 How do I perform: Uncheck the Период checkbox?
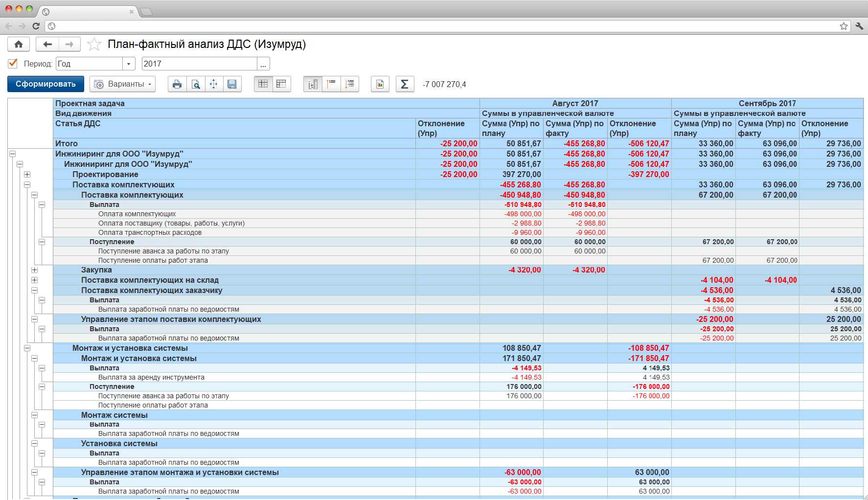(x=13, y=64)
